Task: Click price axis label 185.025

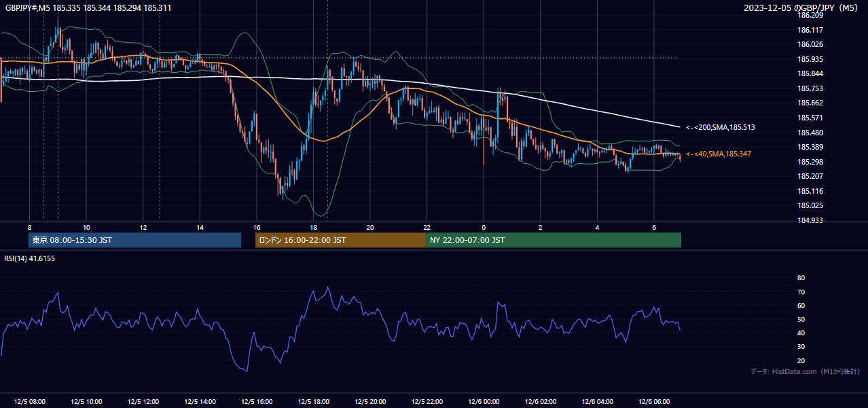Action: click(x=810, y=205)
